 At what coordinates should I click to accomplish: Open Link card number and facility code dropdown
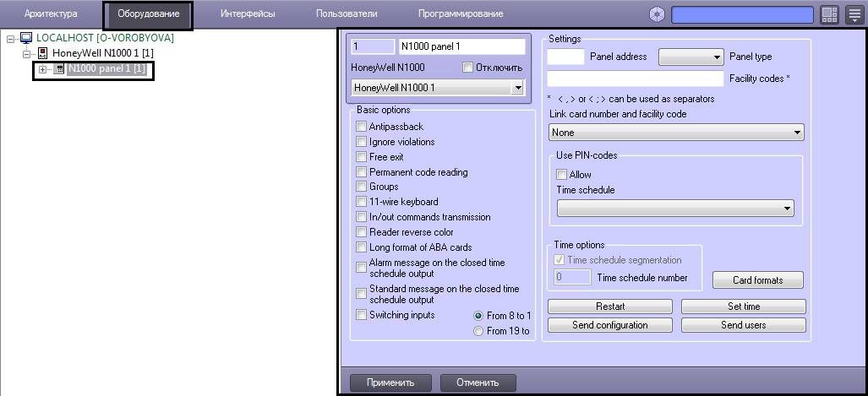click(x=676, y=133)
